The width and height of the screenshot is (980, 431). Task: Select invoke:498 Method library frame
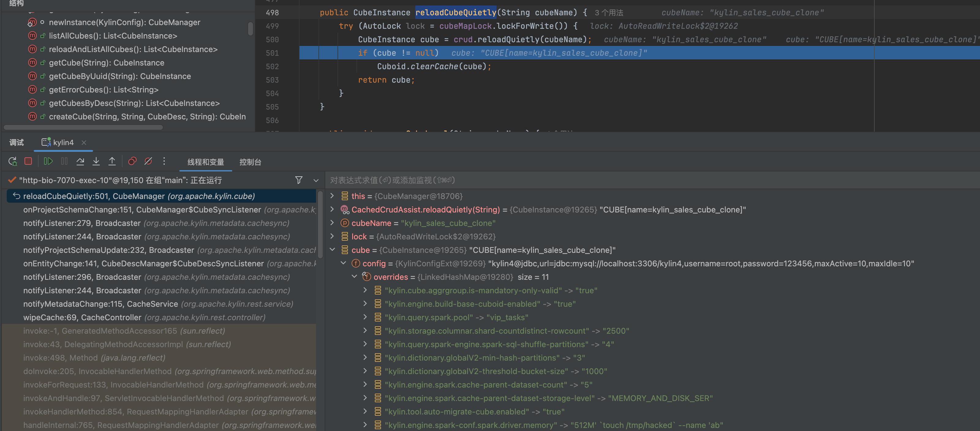tap(161, 358)
